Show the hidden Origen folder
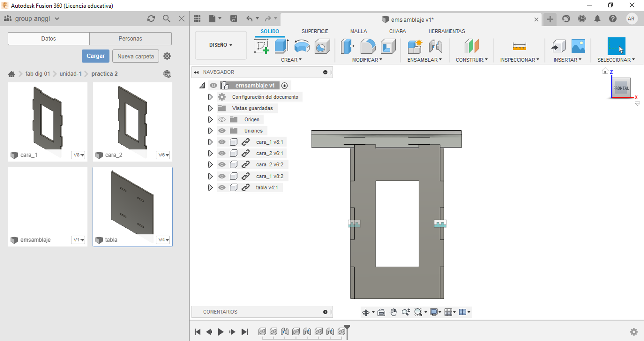 [222, 120]
